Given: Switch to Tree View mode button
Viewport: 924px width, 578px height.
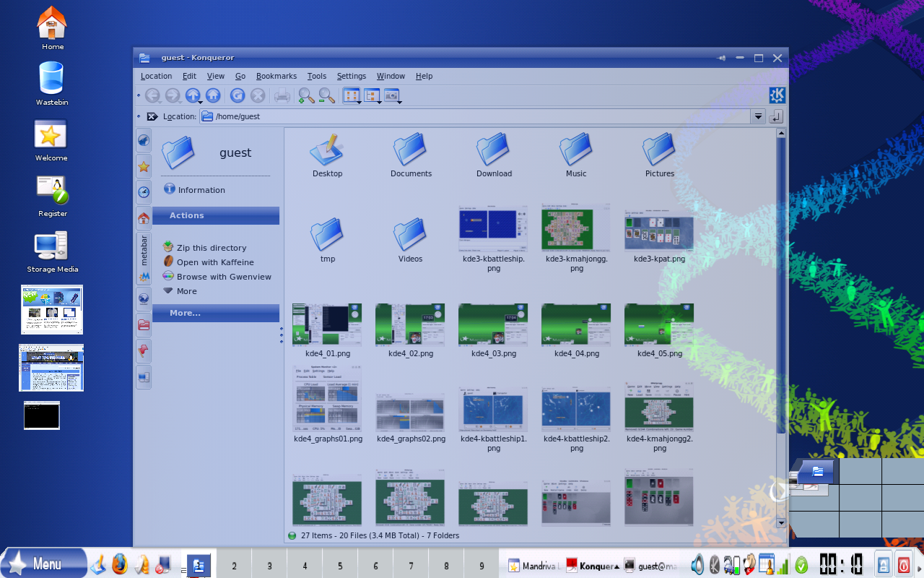Looking at the screenshot, I should tap(371, 95).
